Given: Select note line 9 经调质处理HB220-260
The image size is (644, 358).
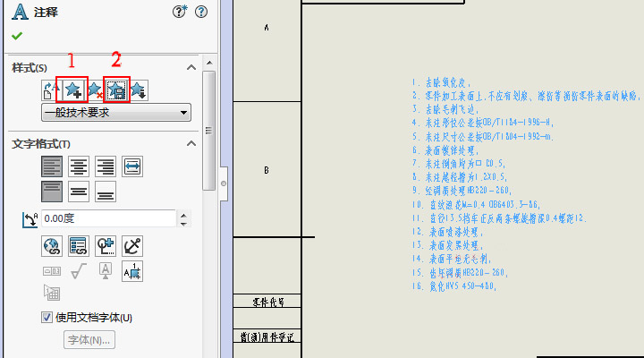Looking at the screenshot, I should coord(462,191).
